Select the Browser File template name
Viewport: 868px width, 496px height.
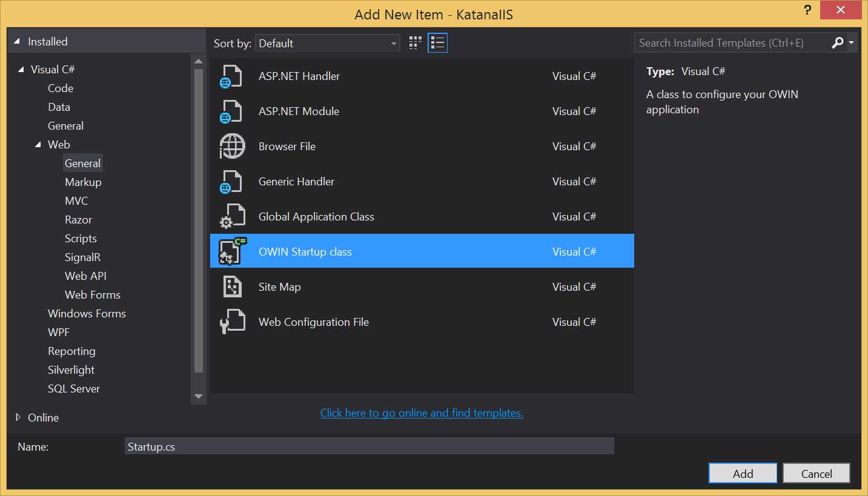coord(287,147)
